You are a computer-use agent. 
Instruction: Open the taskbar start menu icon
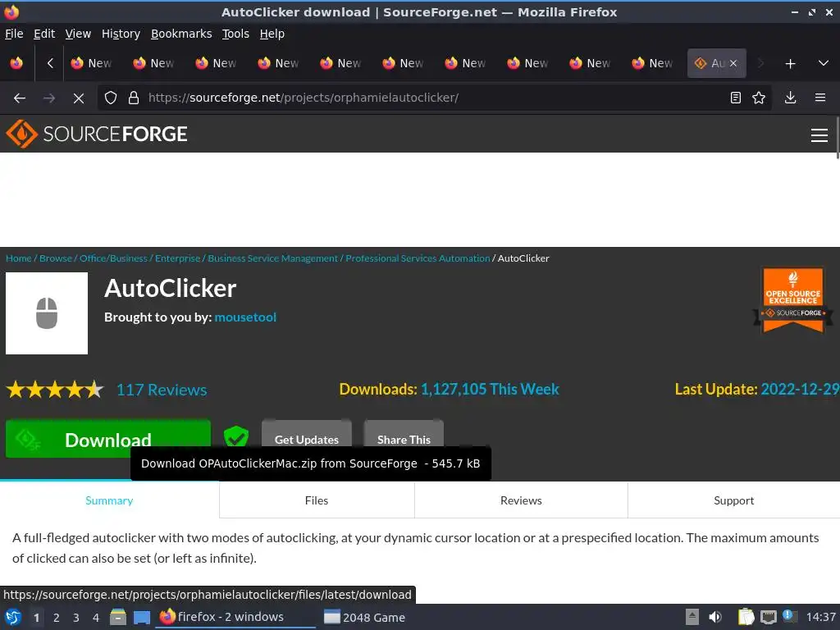(13, 617)
